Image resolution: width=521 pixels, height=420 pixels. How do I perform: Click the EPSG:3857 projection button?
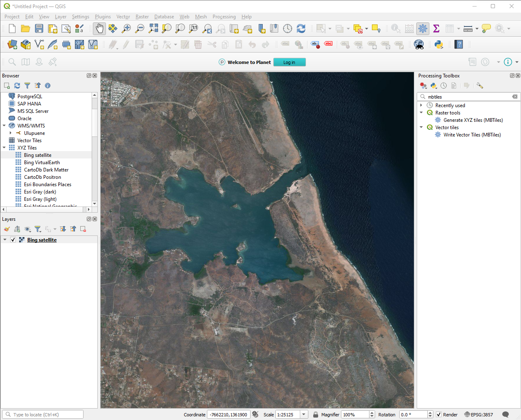[479, 415]
